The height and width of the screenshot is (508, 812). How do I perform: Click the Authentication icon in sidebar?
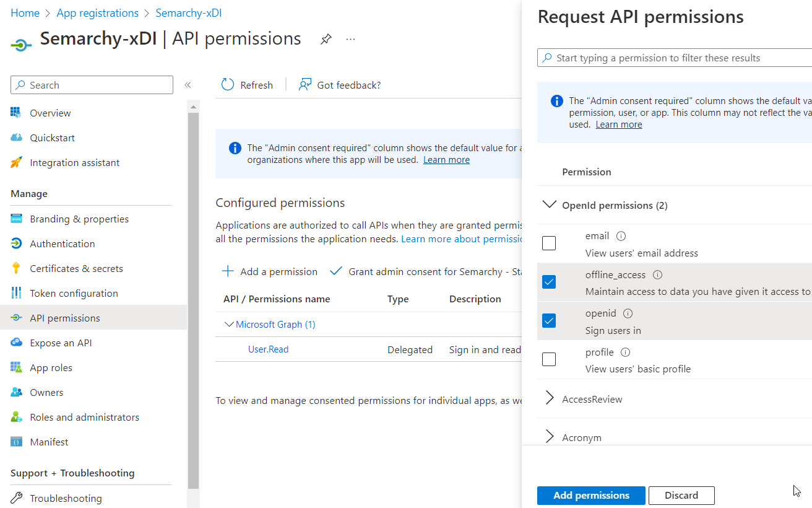pyautogui.click(x=16, y=243)
